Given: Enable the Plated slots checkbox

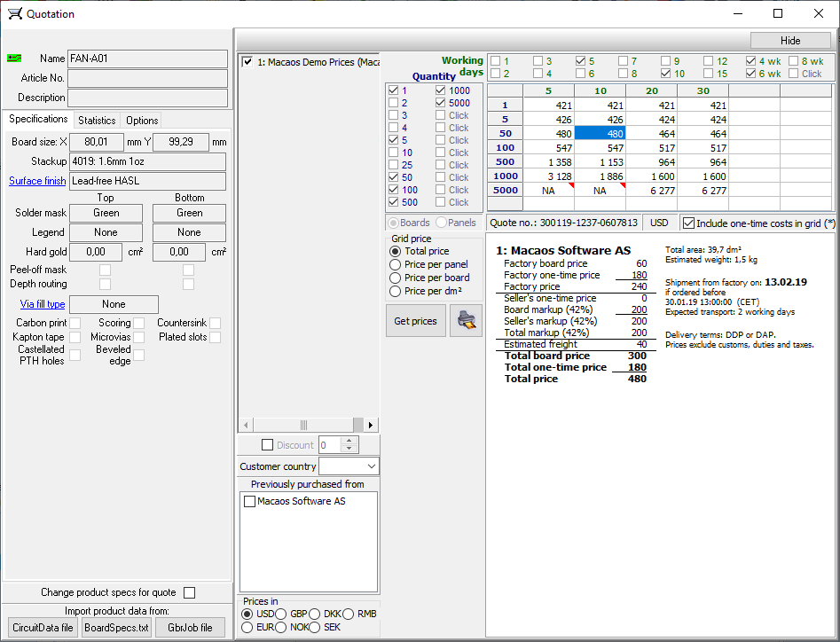Looking at the screenshot, I should pos(215,337).
